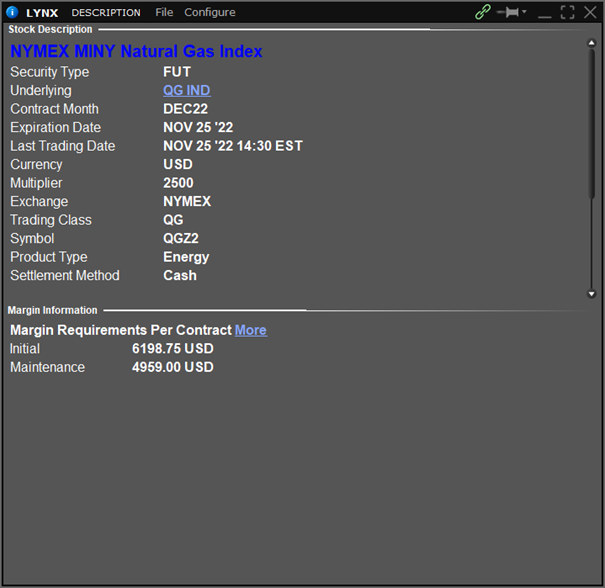Viewport: 605px width, 588px height.
Task: Click the Stock Description section header
Action: (50, 29)
